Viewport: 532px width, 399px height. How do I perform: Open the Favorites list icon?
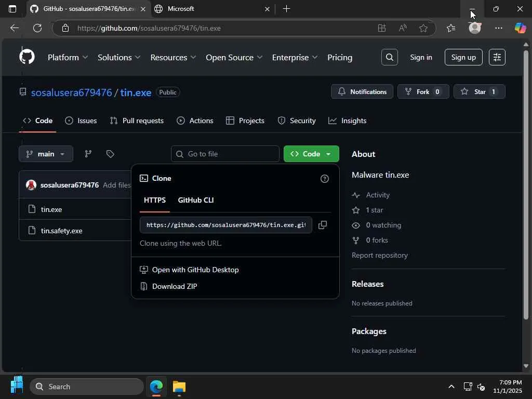click(451, 28)
